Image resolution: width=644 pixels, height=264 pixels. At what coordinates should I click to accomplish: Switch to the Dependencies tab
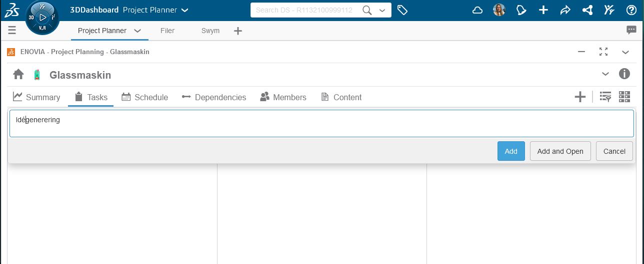click(214, 97)
